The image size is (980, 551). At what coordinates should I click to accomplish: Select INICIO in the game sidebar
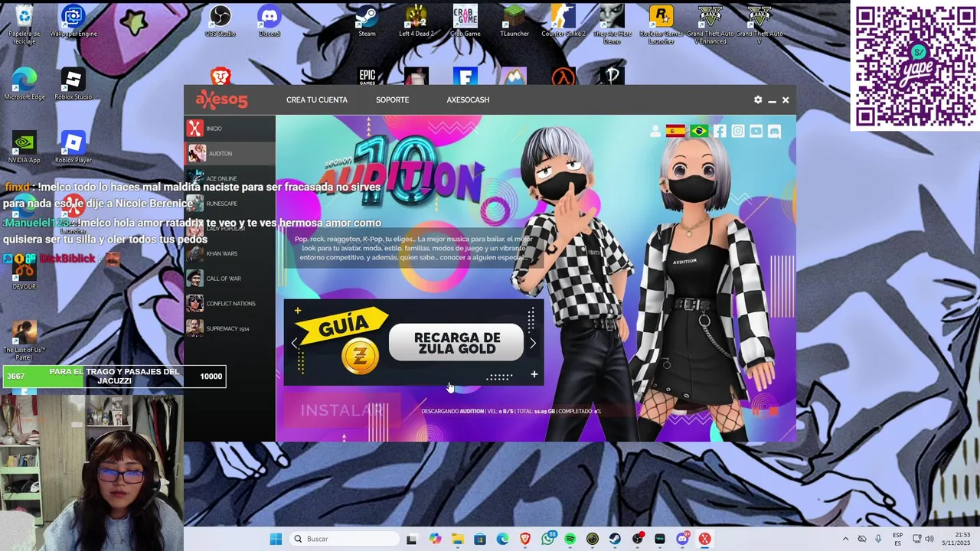pos(230,129)
